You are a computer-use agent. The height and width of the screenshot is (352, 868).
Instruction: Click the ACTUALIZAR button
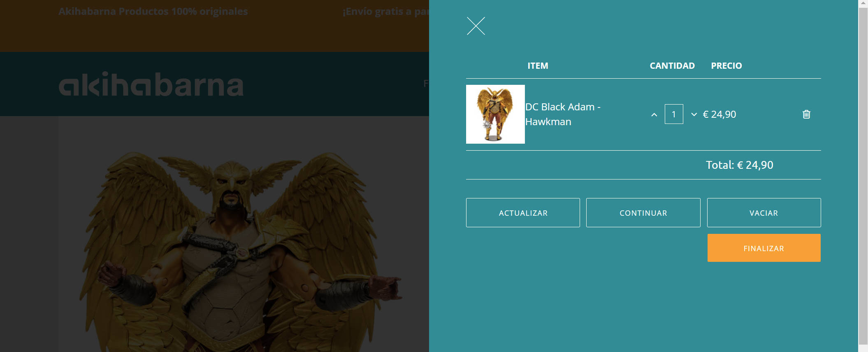pos(523,213)
